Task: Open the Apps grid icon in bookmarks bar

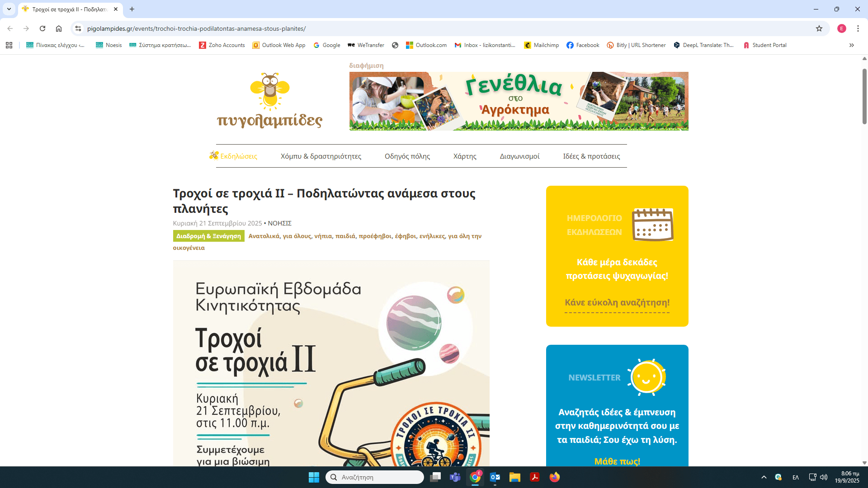Action: point(9,45)
